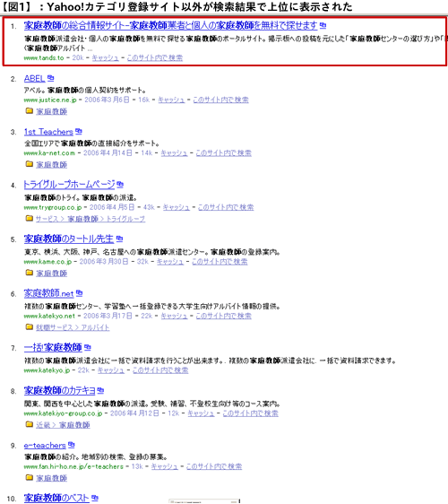Open キャッシュ link for www.justice.ne.jp
Screen dimensions: 448x504
pos(171,100)
